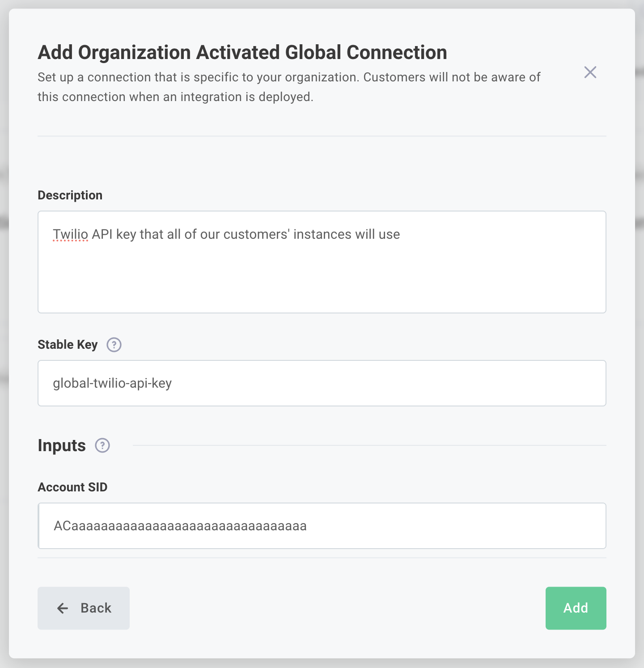The image size is (644, 668).
Task: Click the question mark beside Stable Key
Action: 114,345
